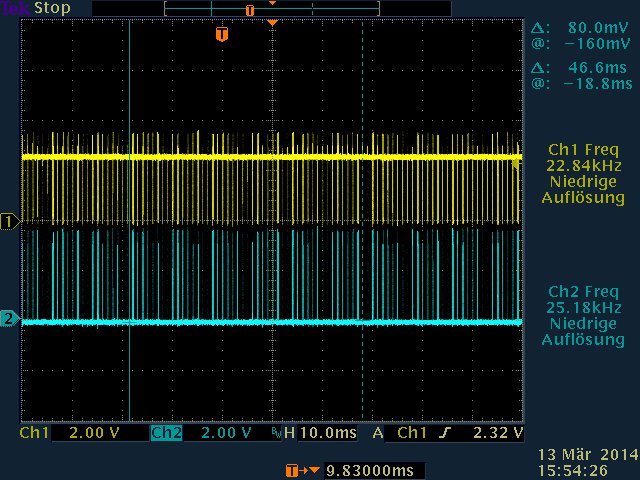Click the date 13 Mär 2014

coord(588,454)
